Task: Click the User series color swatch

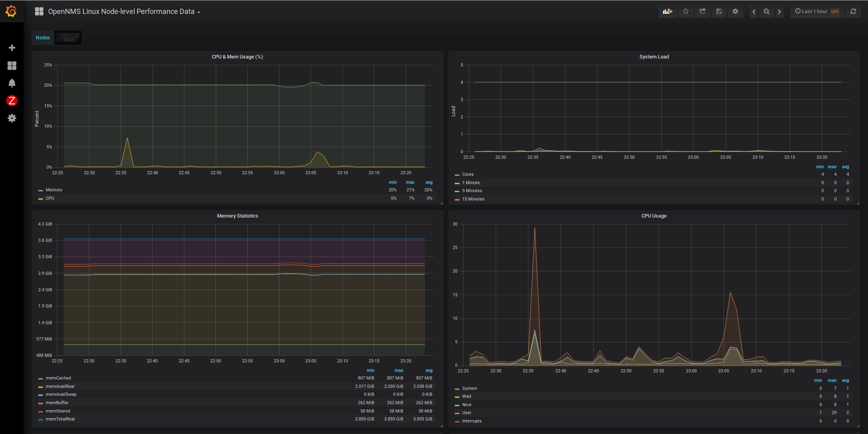Action: pos(457,413)
